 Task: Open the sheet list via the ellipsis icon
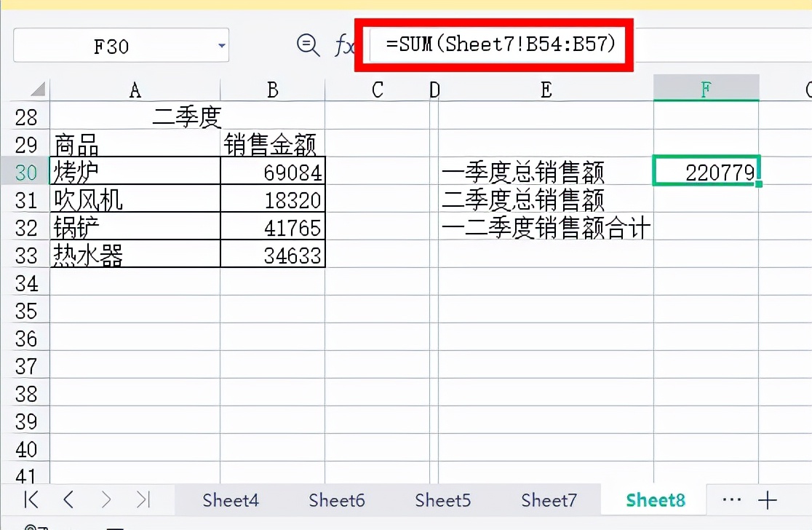click(x=731, y=500)
